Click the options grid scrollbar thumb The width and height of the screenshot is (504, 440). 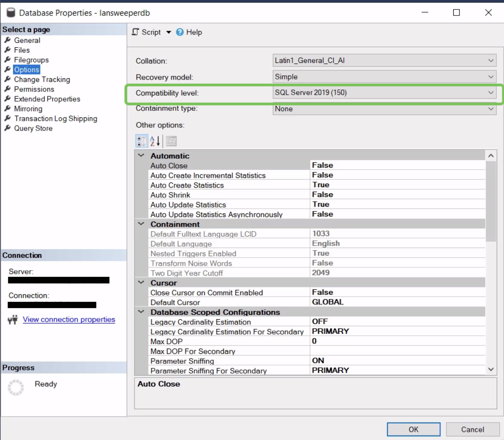pyautogui.click(x=491, y=201)
